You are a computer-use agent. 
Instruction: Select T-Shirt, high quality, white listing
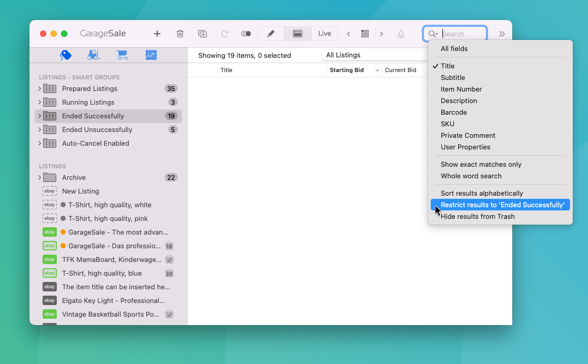coord(108,205)
